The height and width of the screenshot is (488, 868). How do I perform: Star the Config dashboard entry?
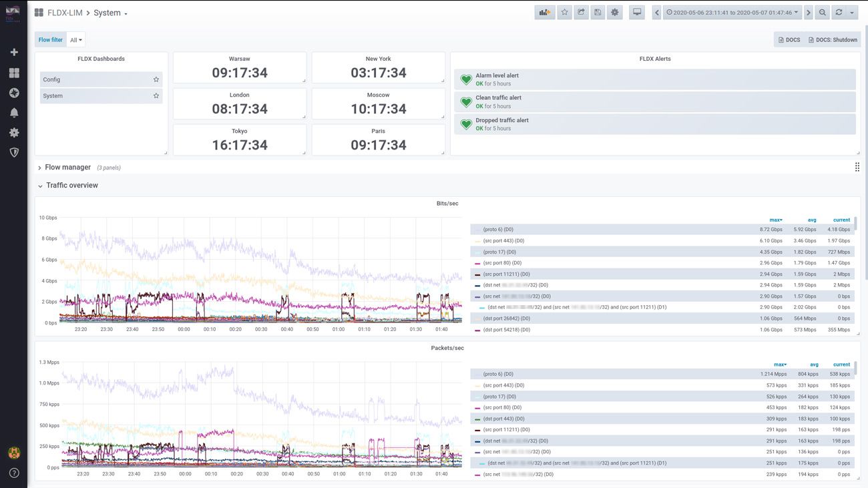[x=156, y=79]
